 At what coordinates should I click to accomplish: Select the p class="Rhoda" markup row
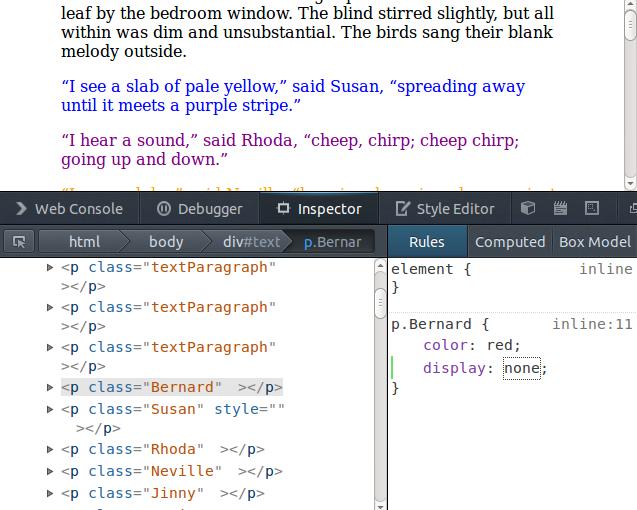162,449
